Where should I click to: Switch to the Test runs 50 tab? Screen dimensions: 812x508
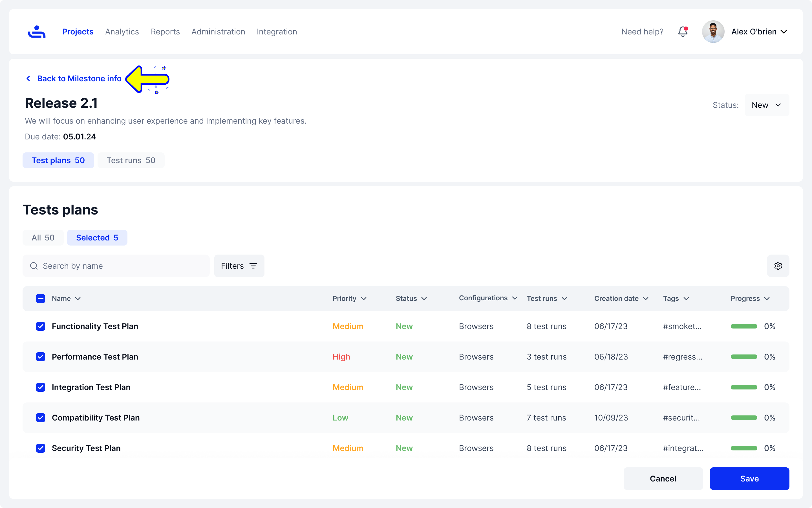coord(131,160)
